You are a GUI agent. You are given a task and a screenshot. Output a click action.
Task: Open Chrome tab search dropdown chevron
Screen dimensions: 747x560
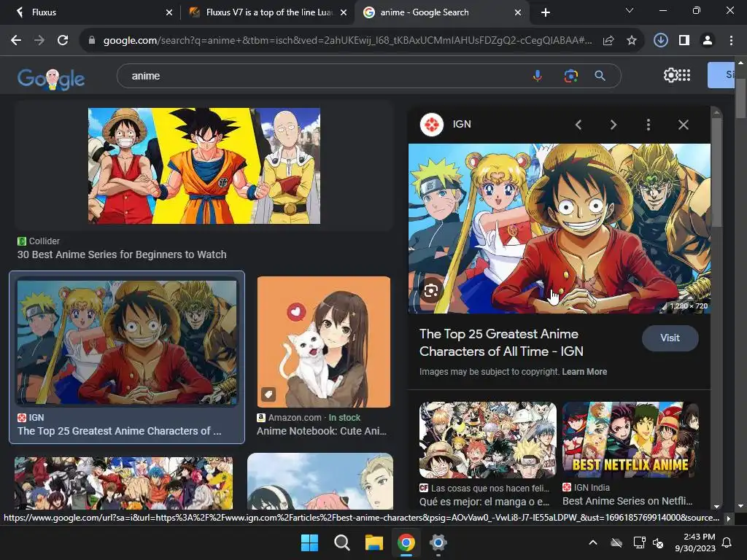click(x=630, y=10)
